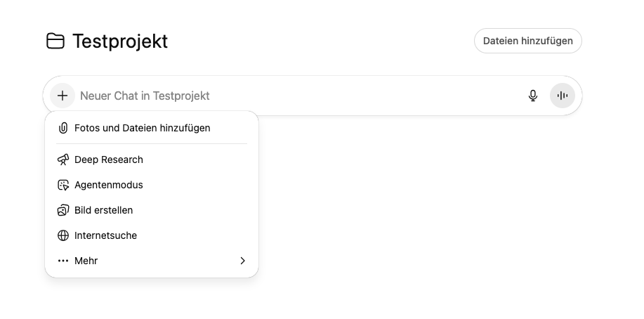Image resolution: width=644 pixels, height=319 pixels.
Task: Click the three-dot icon beside Mehr
Action: [x=63, y=261]
